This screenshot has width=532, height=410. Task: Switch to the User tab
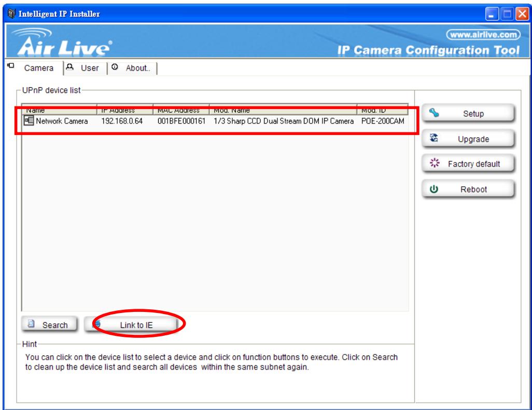pos(86,68)
